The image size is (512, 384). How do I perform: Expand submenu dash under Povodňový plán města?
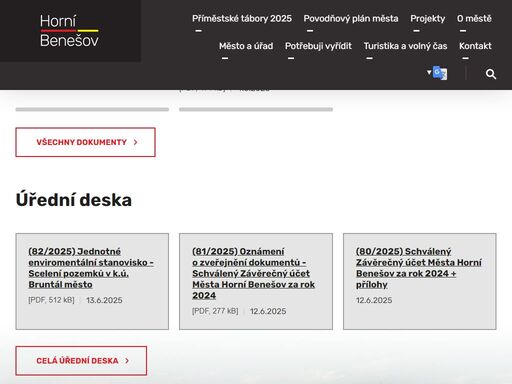point(310,31)
